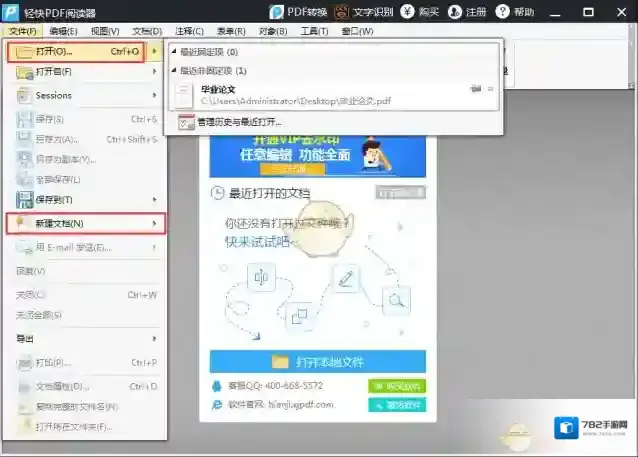Click the 毕业论文 document thumbnail icon
Image resolution: width=638 pixels, height=457 pixels.
(183, 95)
